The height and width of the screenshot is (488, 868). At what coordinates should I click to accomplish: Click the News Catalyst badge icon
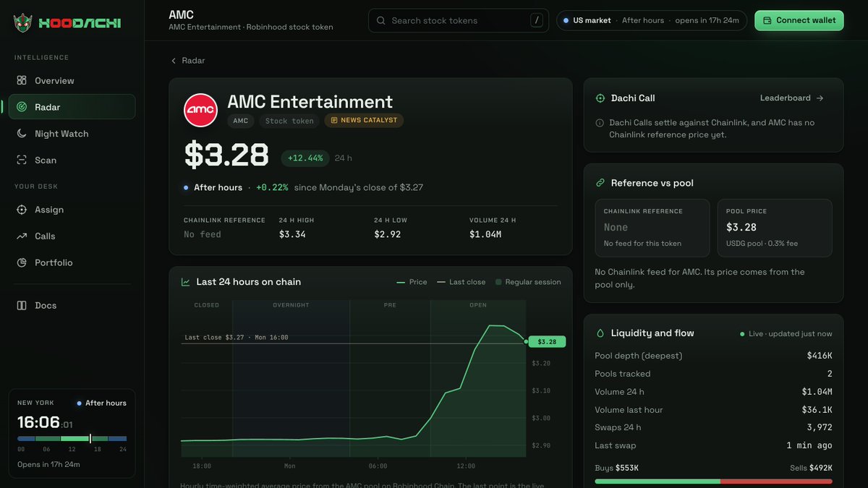click(x=334, y=121)
